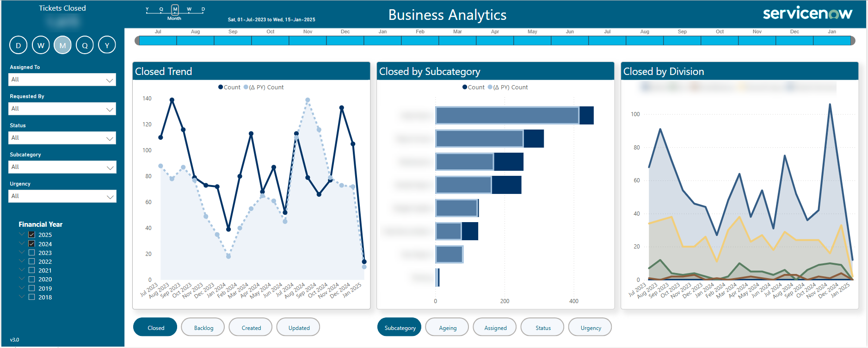This screenshot has height=348, width=868.
Task: Click the ServiceNow logo
Action: [x=807, y=13]
